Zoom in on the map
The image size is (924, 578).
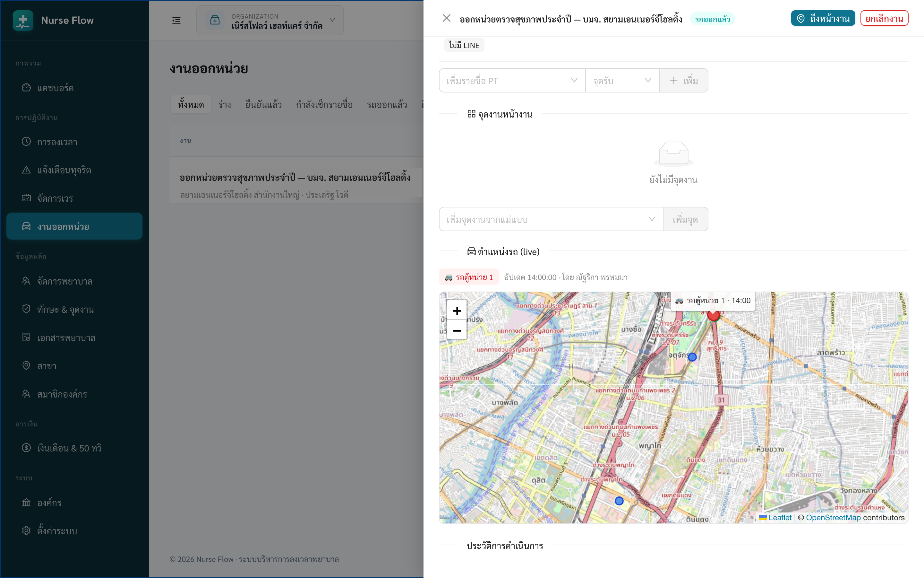pyautogui.click(x=457, y=311)
